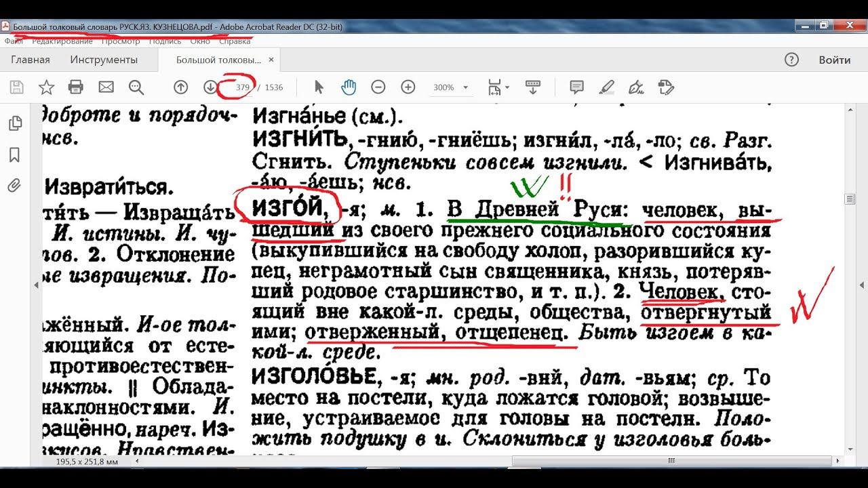Show the Bookmarks panel
868x488 pixels.
tap(14, 155)
